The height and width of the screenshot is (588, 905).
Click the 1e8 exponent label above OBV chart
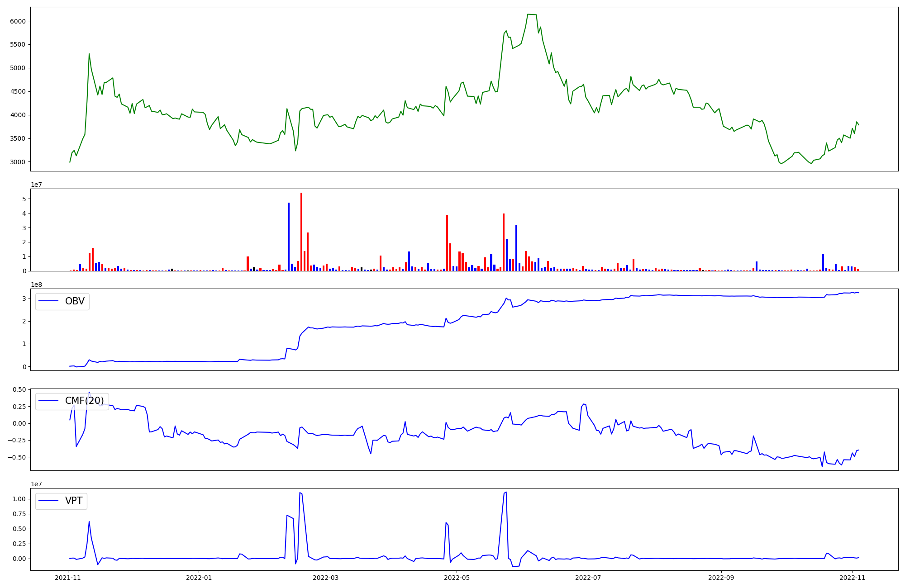(36, 285)
